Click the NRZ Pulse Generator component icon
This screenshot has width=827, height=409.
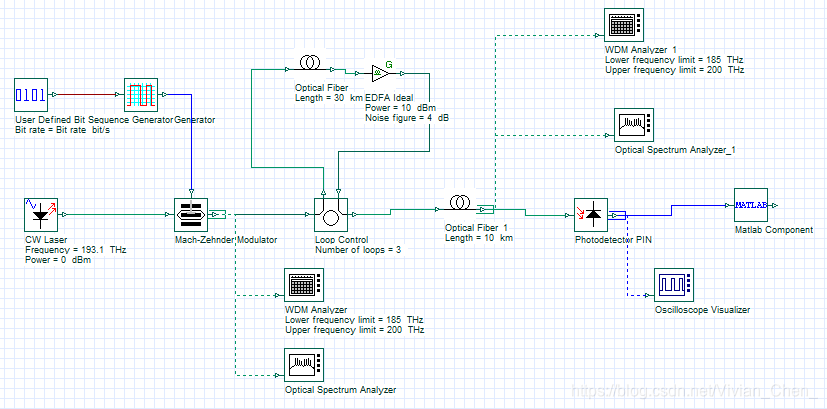coord(141,95)
